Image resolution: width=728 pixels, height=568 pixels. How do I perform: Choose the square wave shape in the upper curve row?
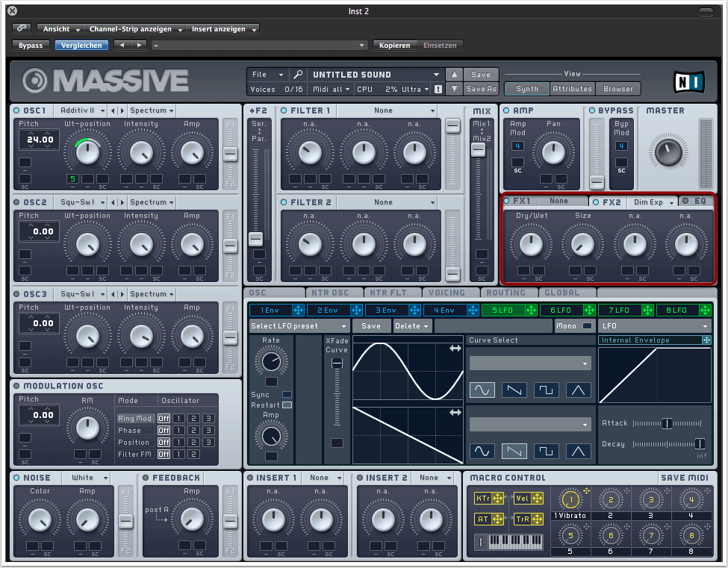[x=546, y=389]
